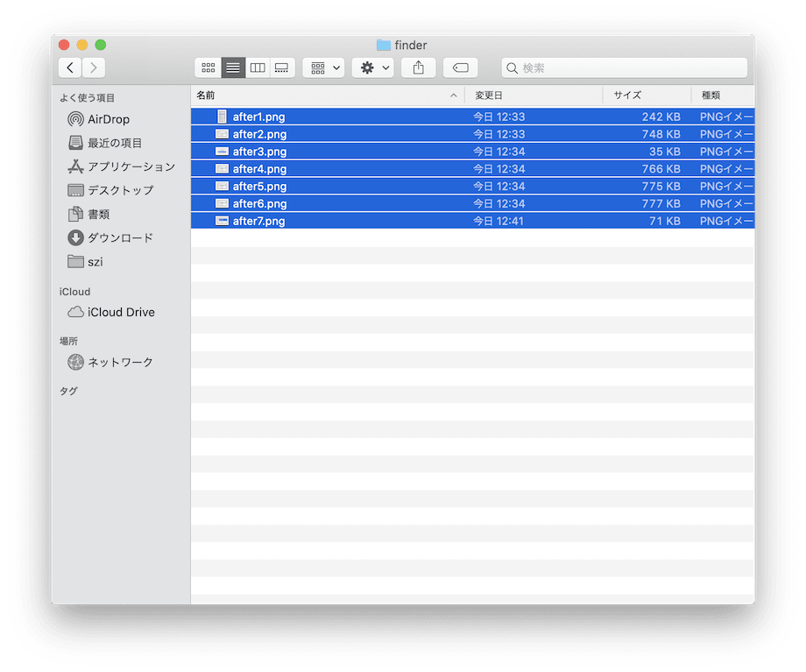Open 最近の項目 in the sidebar
Screen dimensions: 806x672
pyautogui.click(x=105, y=143)
